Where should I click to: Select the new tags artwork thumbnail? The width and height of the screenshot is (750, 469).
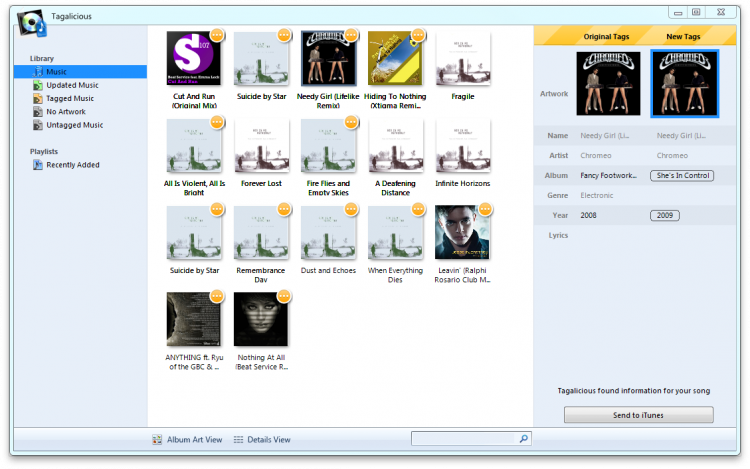684,84
